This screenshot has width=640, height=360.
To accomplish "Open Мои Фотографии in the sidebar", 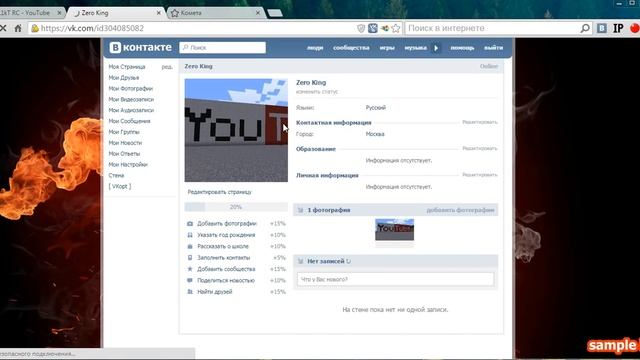I will tap(131, 89).
